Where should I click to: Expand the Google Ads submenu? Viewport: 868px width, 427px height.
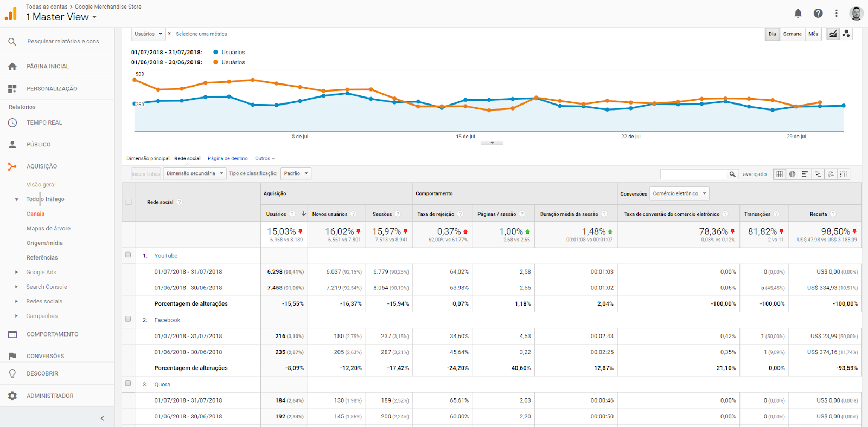click(16, 273)
